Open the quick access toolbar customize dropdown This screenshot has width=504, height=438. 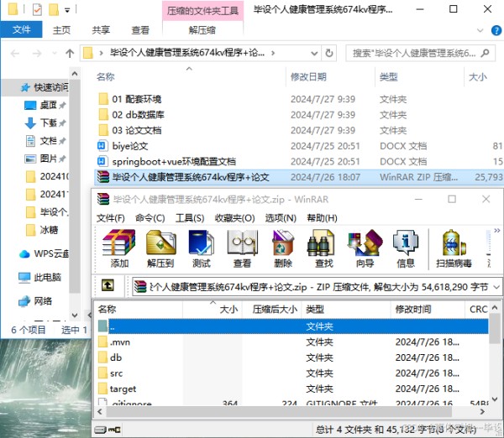[67, 10]
